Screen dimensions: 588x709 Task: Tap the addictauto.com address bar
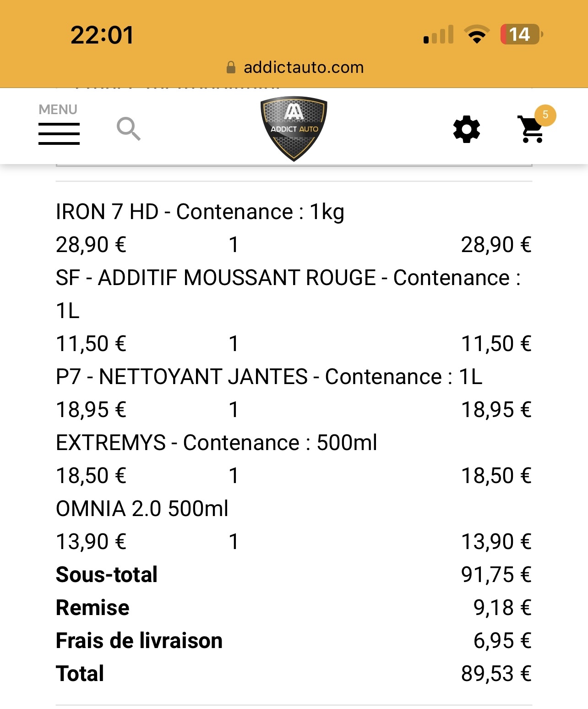coord(295,67)
